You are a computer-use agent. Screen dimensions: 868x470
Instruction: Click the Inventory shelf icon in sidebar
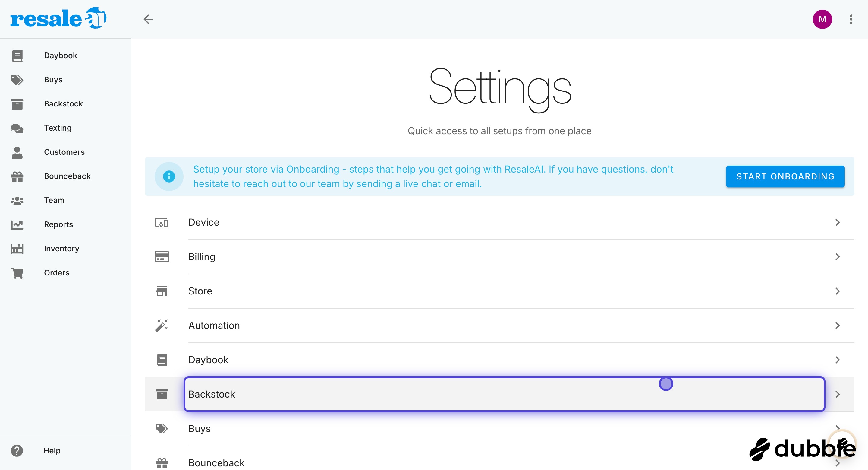point(17,249)
